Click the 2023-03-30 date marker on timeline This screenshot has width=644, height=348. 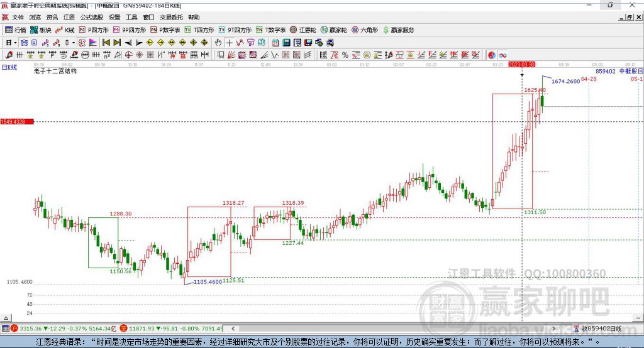521,65
